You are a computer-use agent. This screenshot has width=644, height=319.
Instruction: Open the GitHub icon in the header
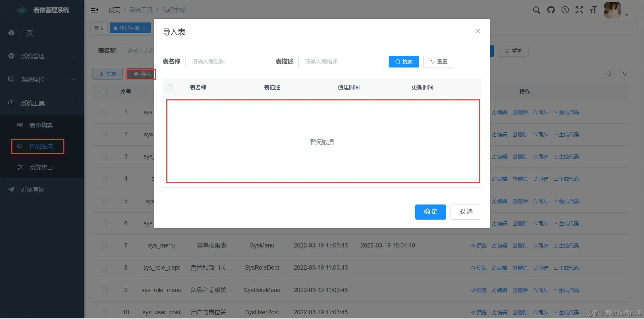pyautogui.click(x=551, y=10)
